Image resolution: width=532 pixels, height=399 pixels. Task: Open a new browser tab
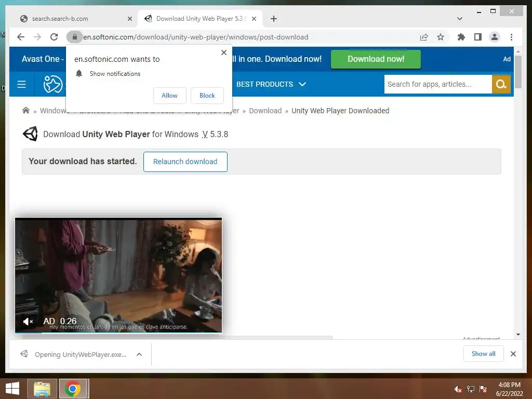(x=274, y=19)
